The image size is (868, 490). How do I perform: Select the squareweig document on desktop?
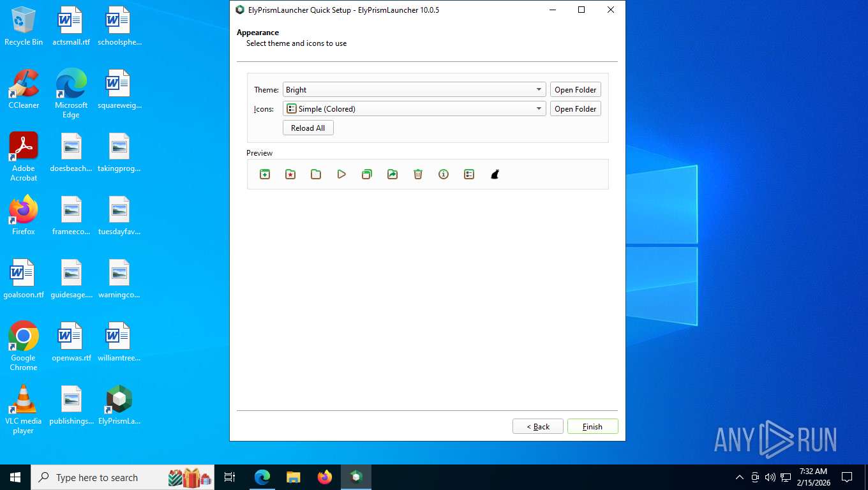click(119, 89)
